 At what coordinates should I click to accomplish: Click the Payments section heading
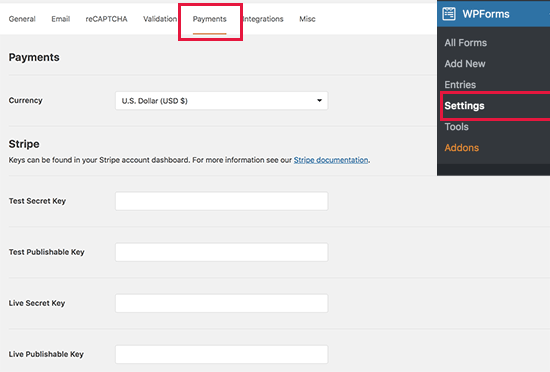[x=34, y=57]
